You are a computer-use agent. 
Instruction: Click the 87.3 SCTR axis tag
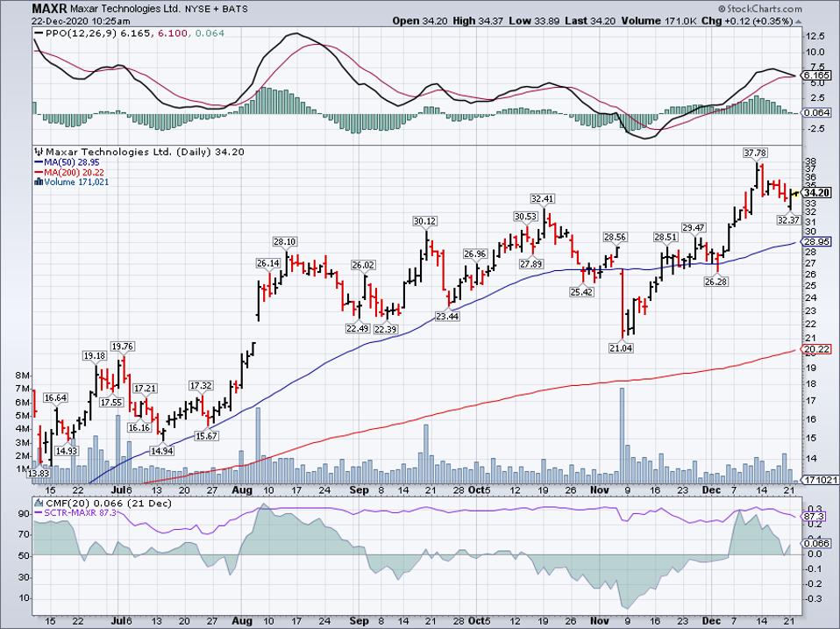point(815,516)
